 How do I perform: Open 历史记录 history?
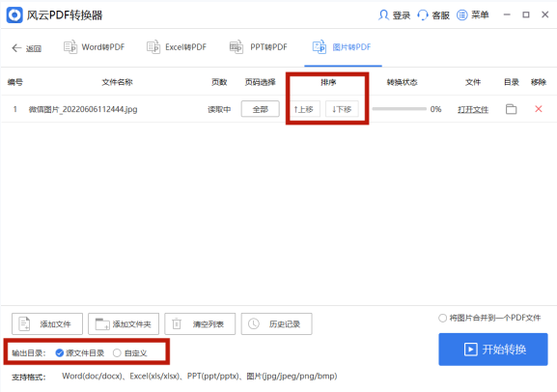(x=277, y=323)
